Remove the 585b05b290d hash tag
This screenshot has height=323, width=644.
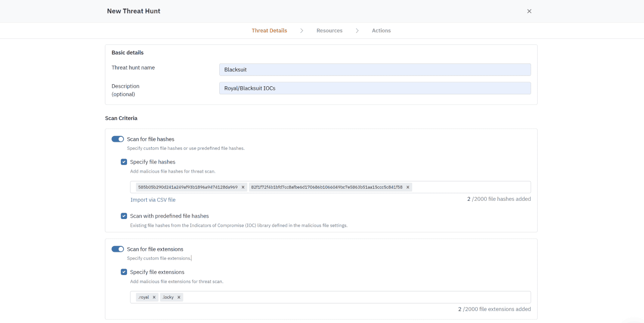pos(243,187)
